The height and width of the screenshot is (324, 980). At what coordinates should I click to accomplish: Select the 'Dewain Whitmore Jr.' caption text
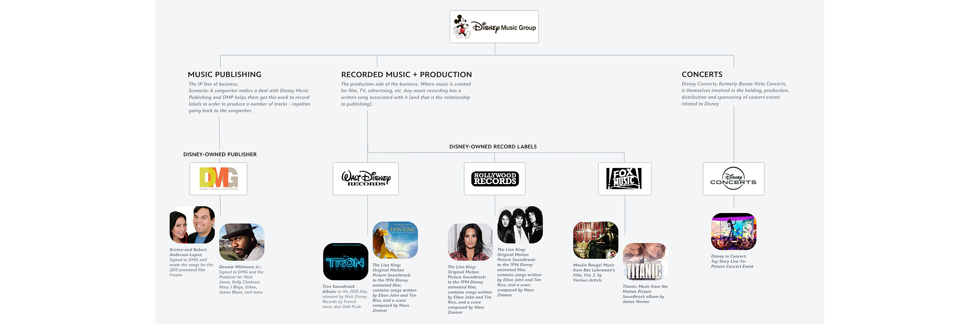[x=241, y=280]
